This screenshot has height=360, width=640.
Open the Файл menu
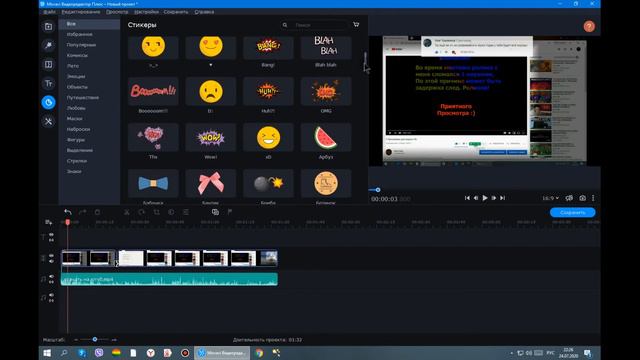point(49,12)
